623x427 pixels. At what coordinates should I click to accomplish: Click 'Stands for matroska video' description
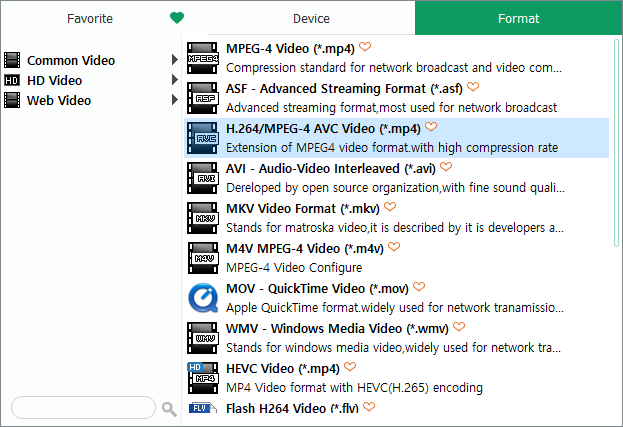click(x=395, y=228)
